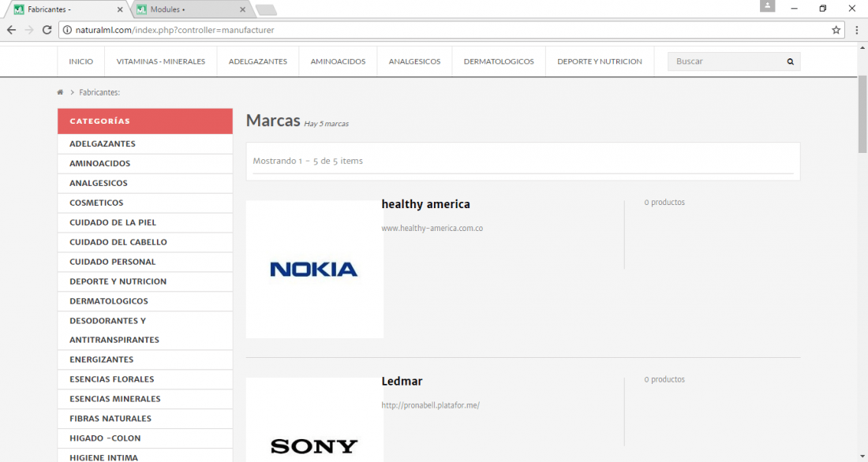Click the search magnifier icon

pyautogui.click(x=791, y=61)
